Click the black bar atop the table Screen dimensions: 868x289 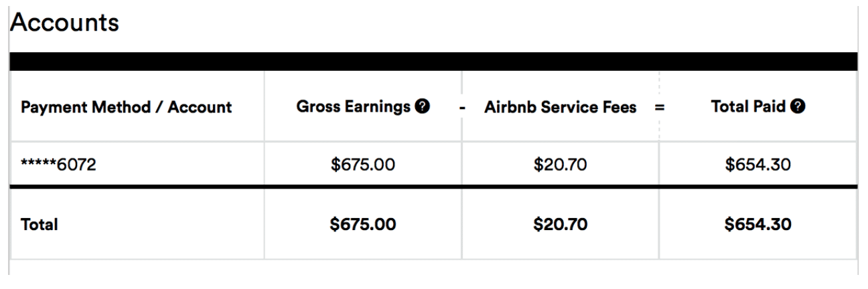(433, 61)
